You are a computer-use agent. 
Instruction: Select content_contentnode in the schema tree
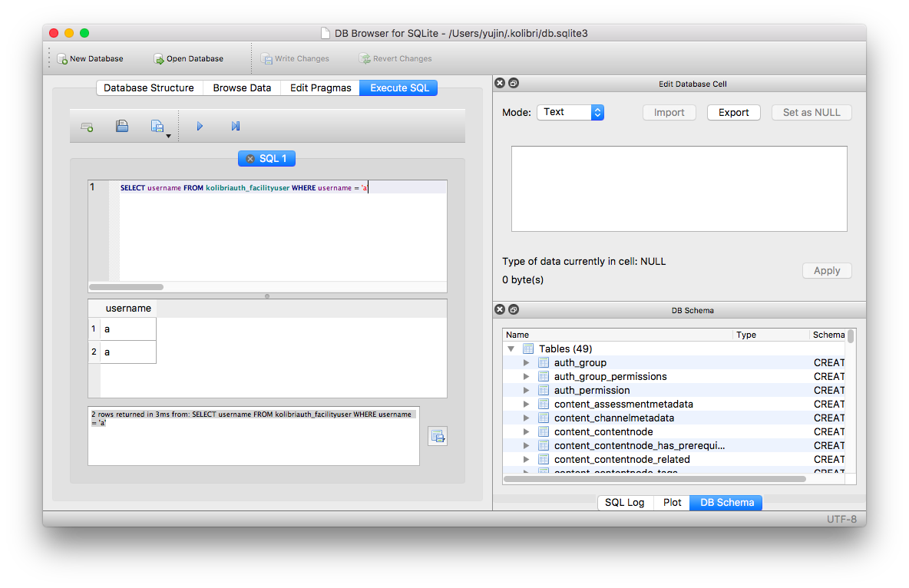click(x=673, y=432)
